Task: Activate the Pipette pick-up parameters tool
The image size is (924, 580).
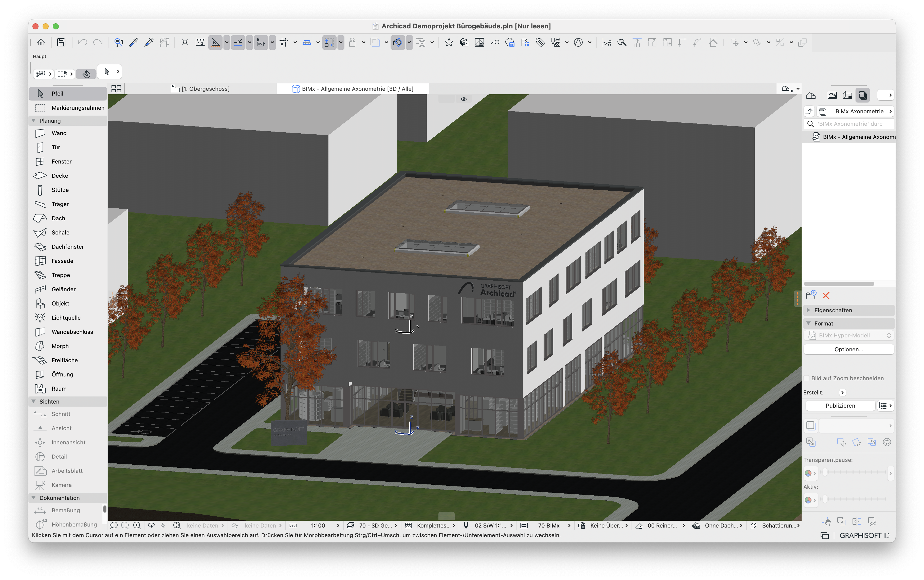Action: click(x=134, y=42)
